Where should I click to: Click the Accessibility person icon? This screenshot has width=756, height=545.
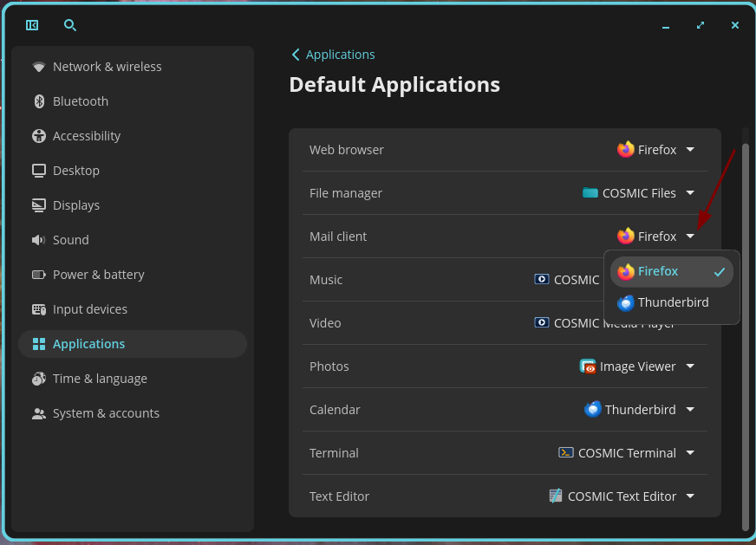38,135
